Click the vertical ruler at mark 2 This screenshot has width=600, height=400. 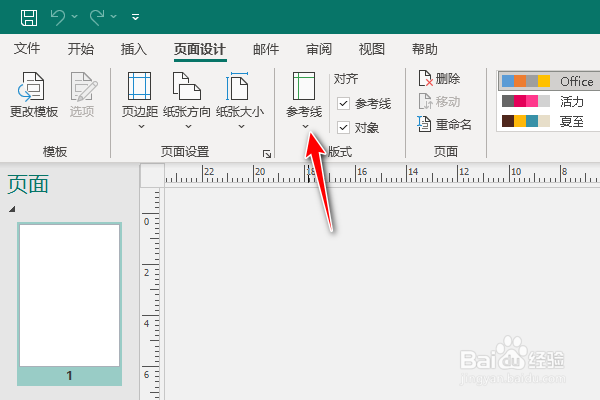click(149, 273)
